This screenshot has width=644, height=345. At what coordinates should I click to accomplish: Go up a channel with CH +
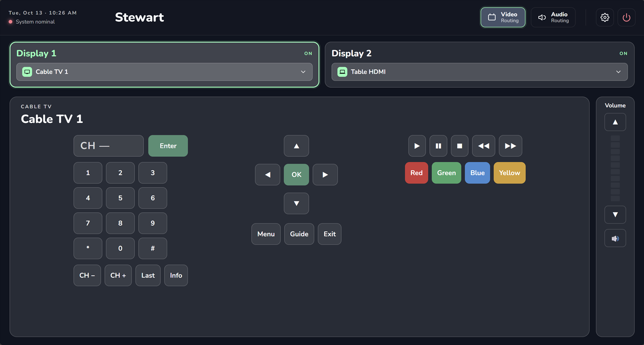tap(118, 275)
